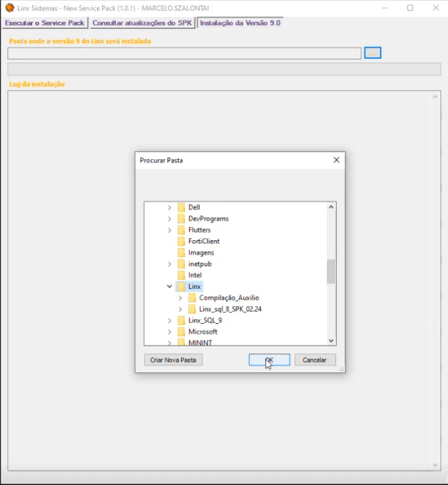The image size is (448, 485).
Task: Maximize the Linx Sistemas window
Action: point(410,8)
